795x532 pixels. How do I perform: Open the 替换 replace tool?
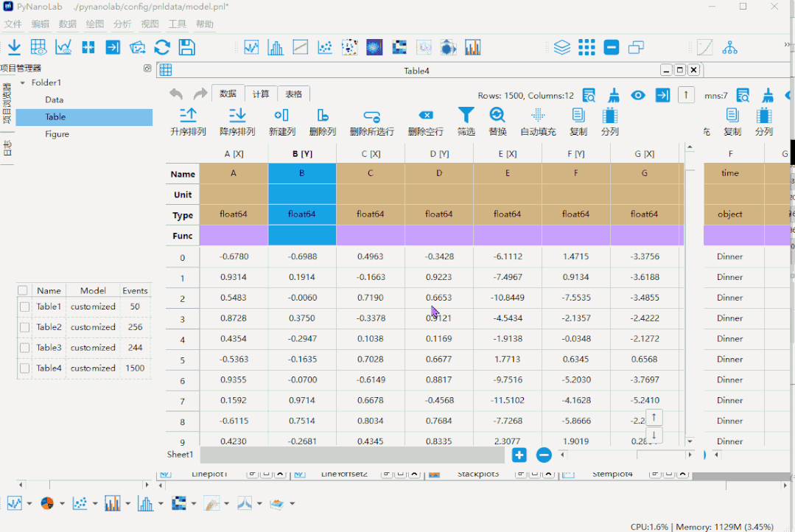497,122
